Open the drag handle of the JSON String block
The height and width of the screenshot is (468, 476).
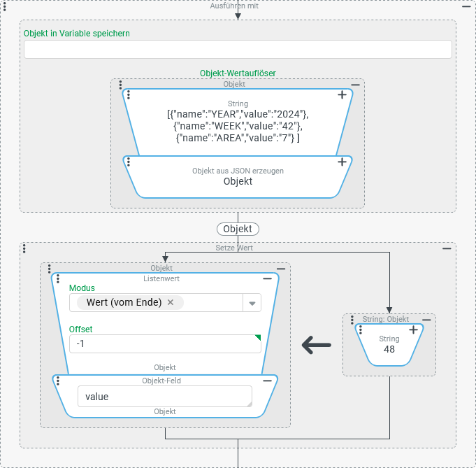[x=129, y=95]
